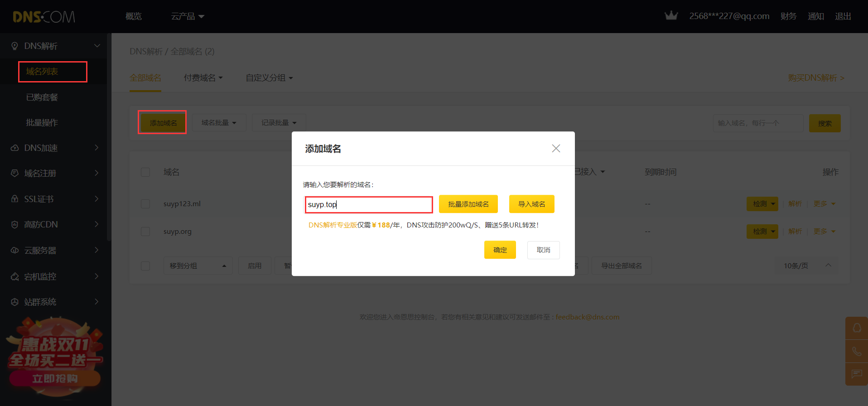Click the 启用 button

point(255,266)
